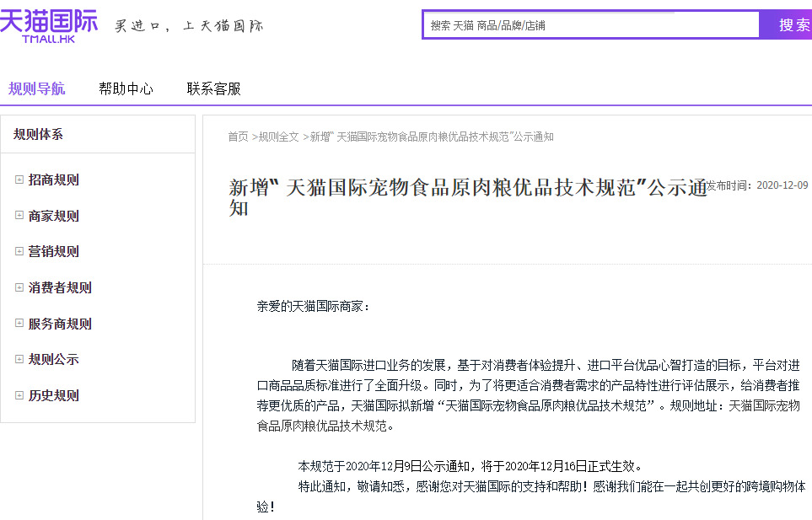The width and height of the screenshot is (812, 520).
Task: Click the 发布时间 2020-12-09 date
Action: point(757,185)
